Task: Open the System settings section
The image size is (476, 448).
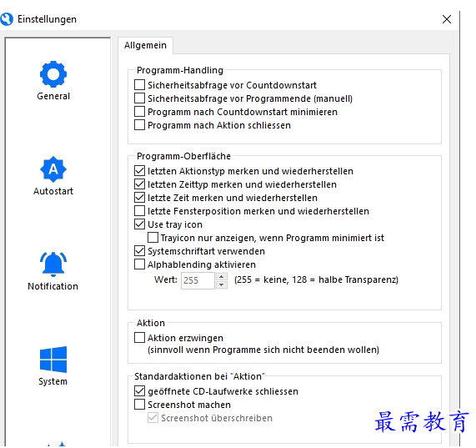Action: coord(53,365)
